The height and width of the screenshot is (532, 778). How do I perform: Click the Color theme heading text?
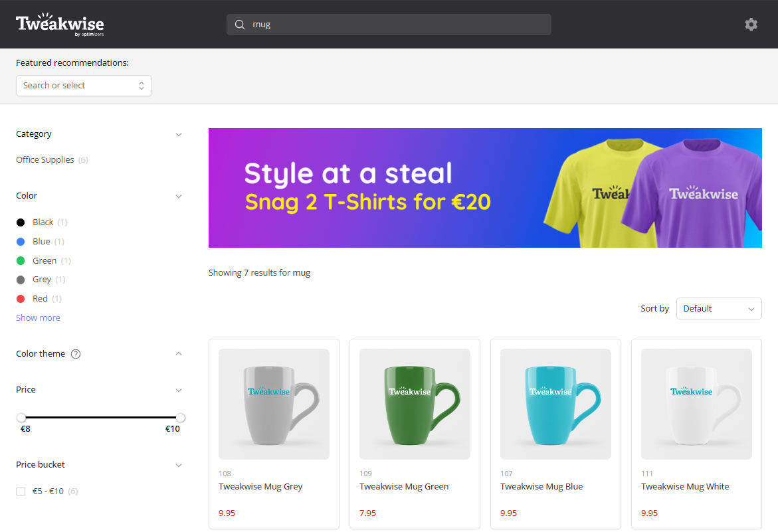(x=40, y=353)
